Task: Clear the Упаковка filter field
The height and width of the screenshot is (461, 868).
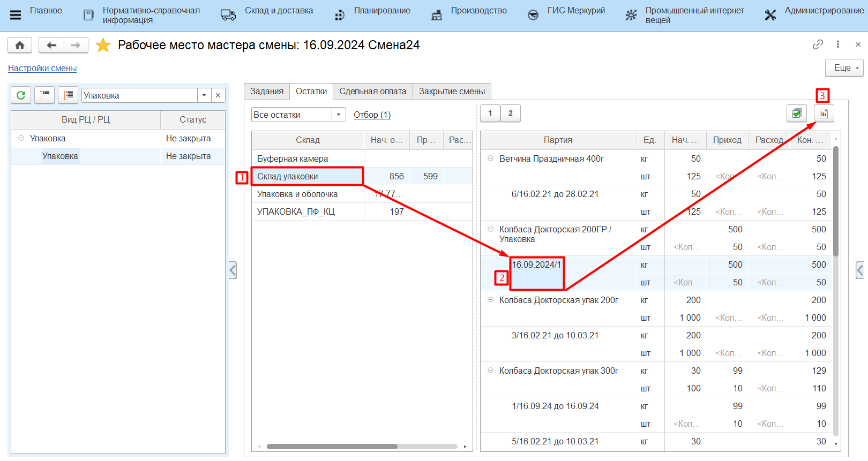Action: tap(218, 95)
